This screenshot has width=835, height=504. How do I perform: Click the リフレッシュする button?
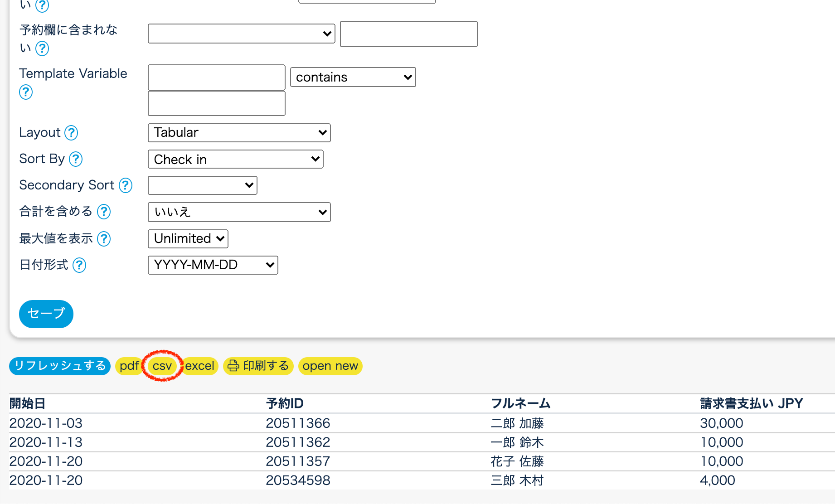click(60, 366)
